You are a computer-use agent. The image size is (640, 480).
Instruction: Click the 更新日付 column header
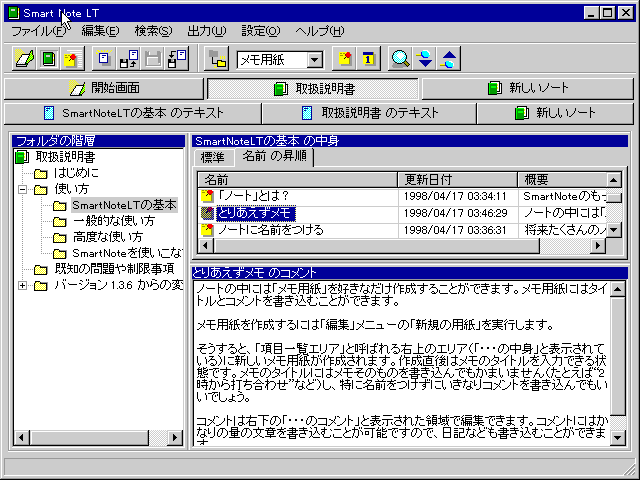click(458, 180)
